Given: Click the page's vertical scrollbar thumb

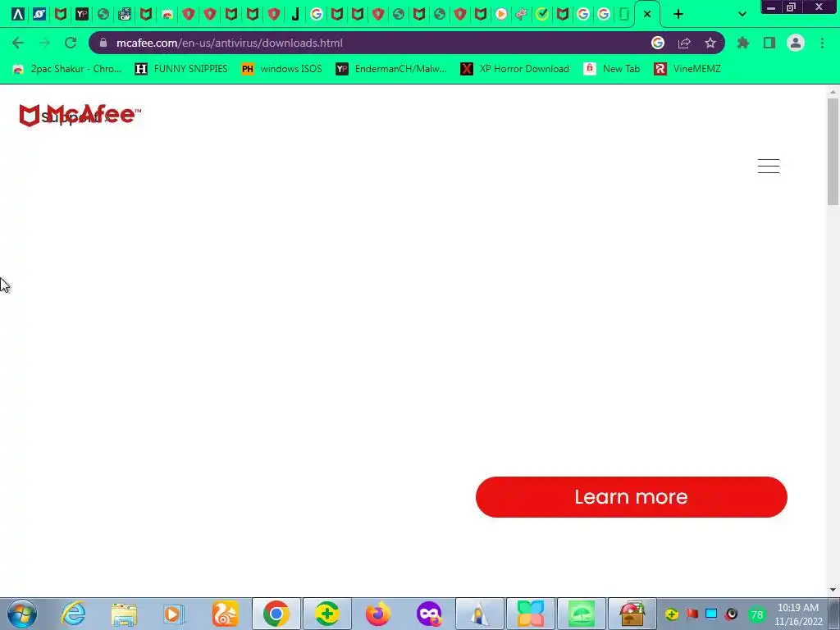Looking at the screenshot, I should (833, 152).
